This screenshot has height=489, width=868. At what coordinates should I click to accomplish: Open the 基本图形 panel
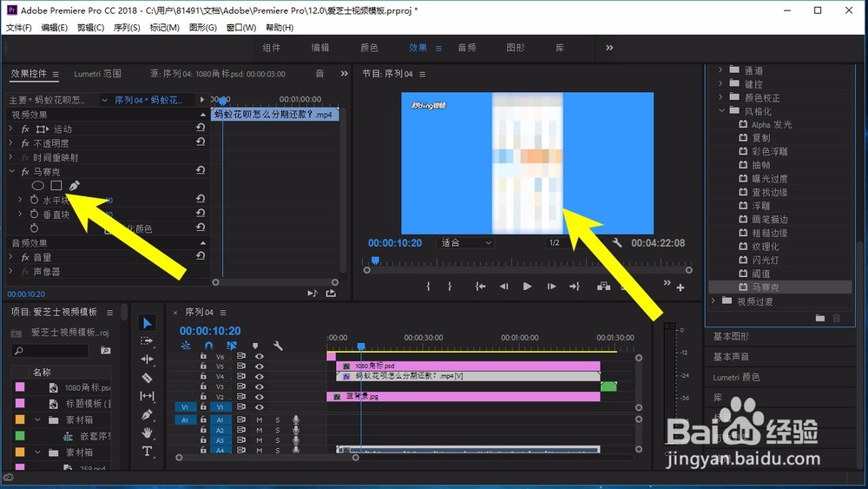pos(731,336)
